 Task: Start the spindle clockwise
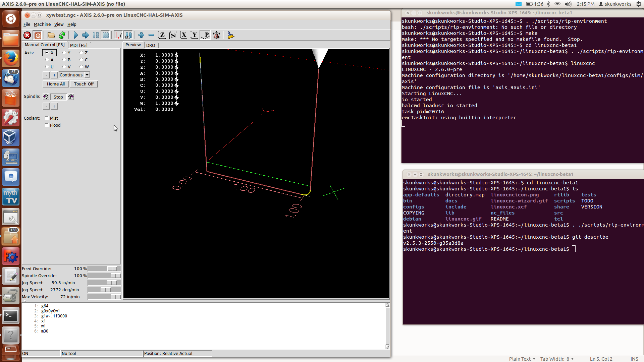pyautogui.click(x=71, y=97)
